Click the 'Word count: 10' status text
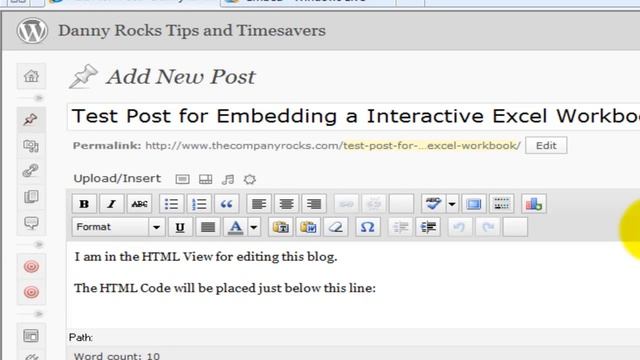The image size is (640, 360). 117,356
